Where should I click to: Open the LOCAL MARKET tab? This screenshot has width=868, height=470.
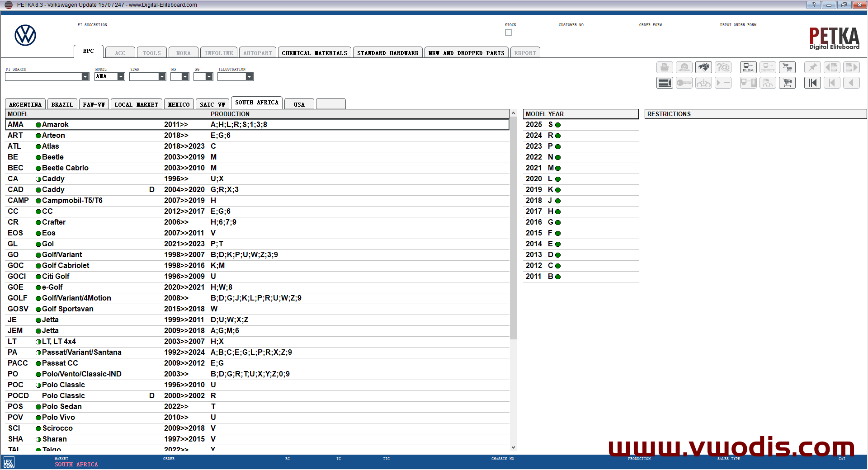click(136, 104)
